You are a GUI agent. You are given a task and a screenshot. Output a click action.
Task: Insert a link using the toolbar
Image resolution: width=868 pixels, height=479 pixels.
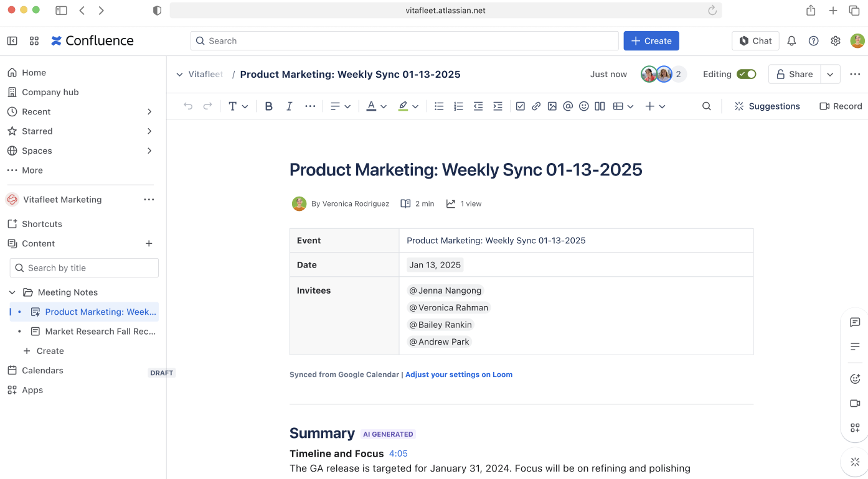[x=536, y=106]
